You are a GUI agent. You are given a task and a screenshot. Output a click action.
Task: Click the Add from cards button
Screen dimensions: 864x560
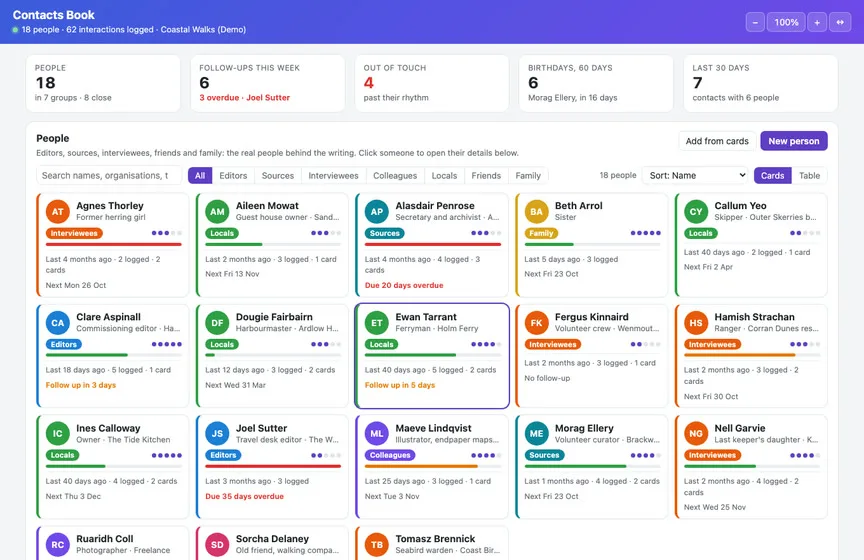click(717, 141)
